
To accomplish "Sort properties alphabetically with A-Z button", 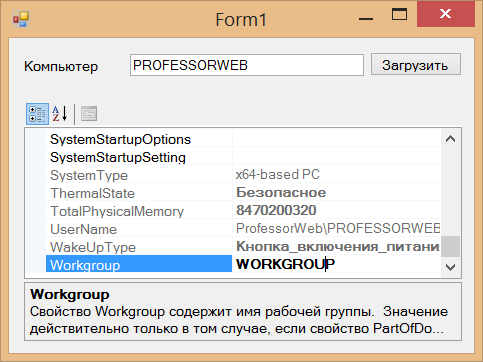I will 60,114.
